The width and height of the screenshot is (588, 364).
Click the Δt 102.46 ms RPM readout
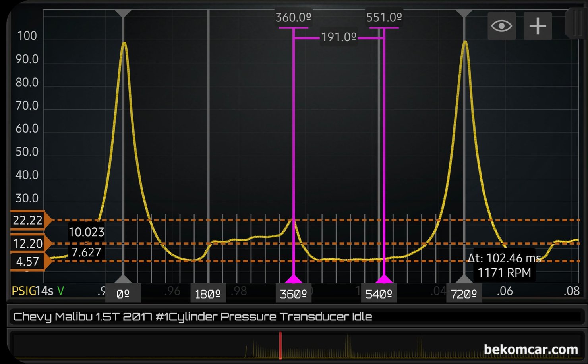point(504,266)
